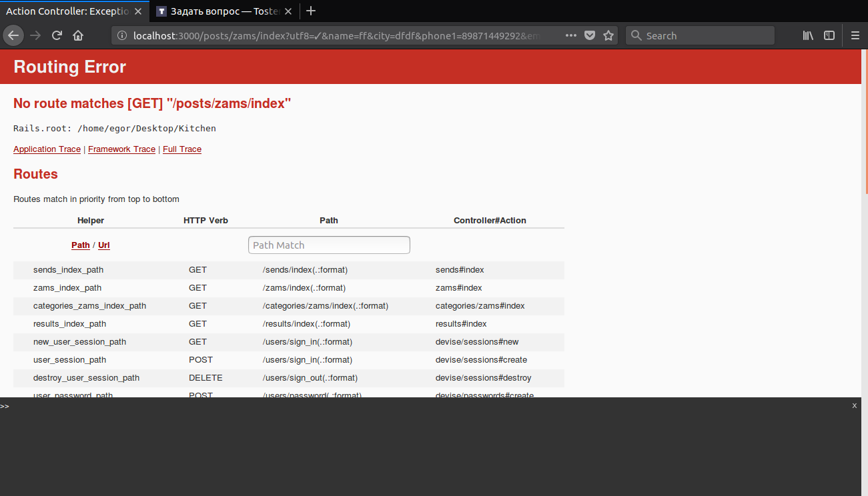Focus the browser Search box

(x=700, y=36)
